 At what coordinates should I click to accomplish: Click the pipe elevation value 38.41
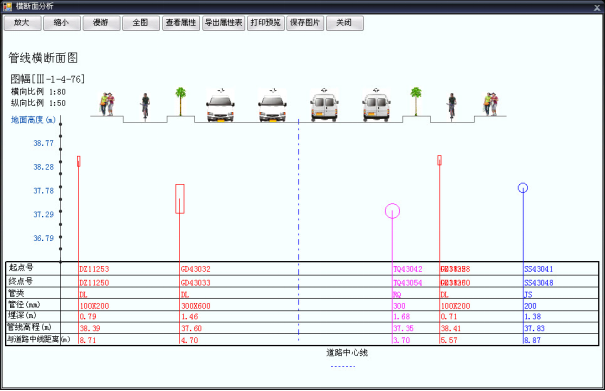point(451,328)
